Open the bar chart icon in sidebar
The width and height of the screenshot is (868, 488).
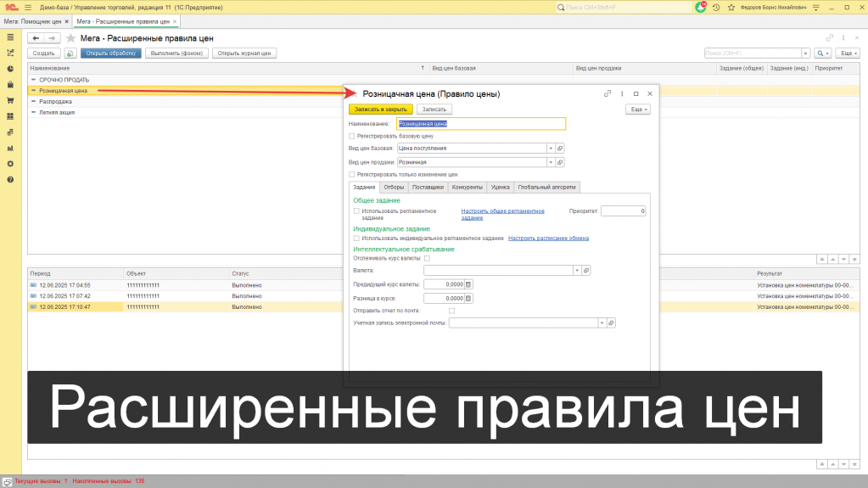point(10,148)
